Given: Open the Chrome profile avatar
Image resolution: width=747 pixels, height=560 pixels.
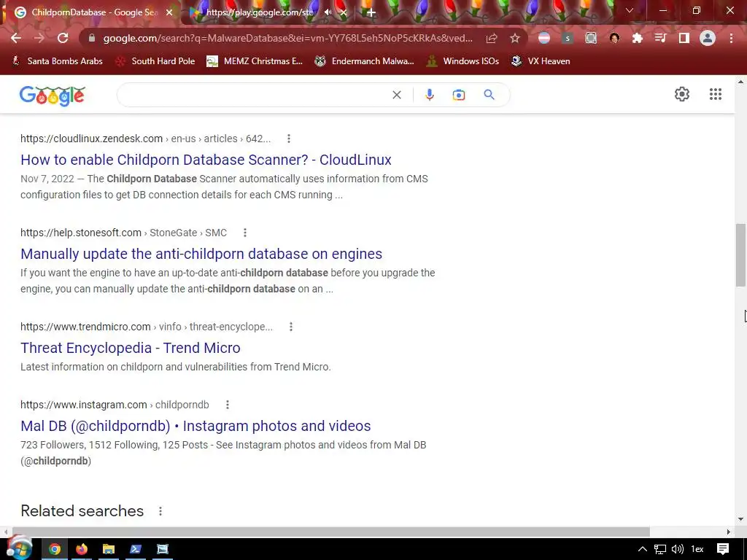Looking at the screenshot, I should click(x=708, y=38).
